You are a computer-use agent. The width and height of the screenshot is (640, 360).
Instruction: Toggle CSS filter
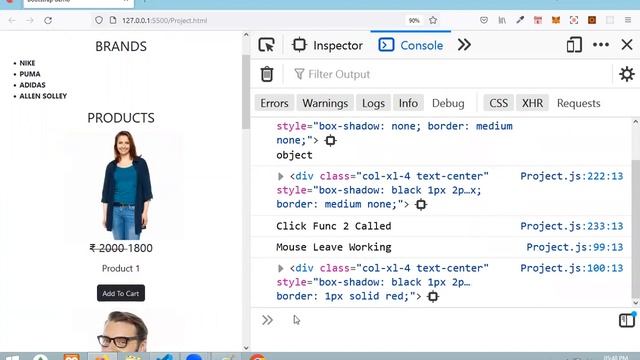coord(498,103)
